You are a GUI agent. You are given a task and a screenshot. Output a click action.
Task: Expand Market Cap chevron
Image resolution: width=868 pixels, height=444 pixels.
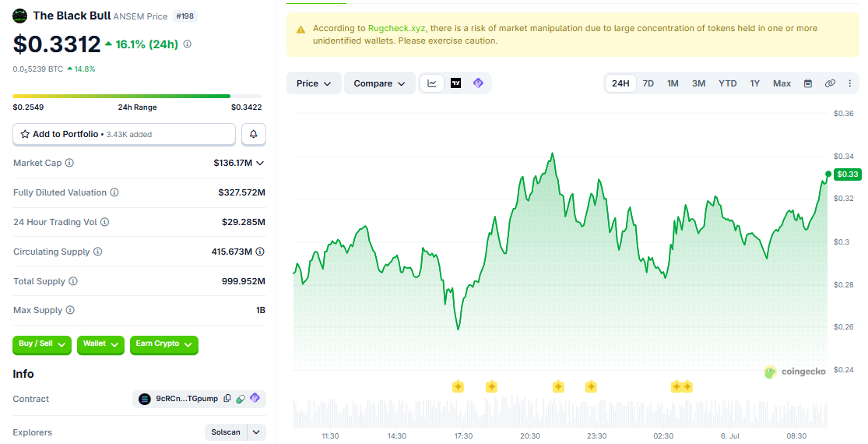[x=260, y=163]
